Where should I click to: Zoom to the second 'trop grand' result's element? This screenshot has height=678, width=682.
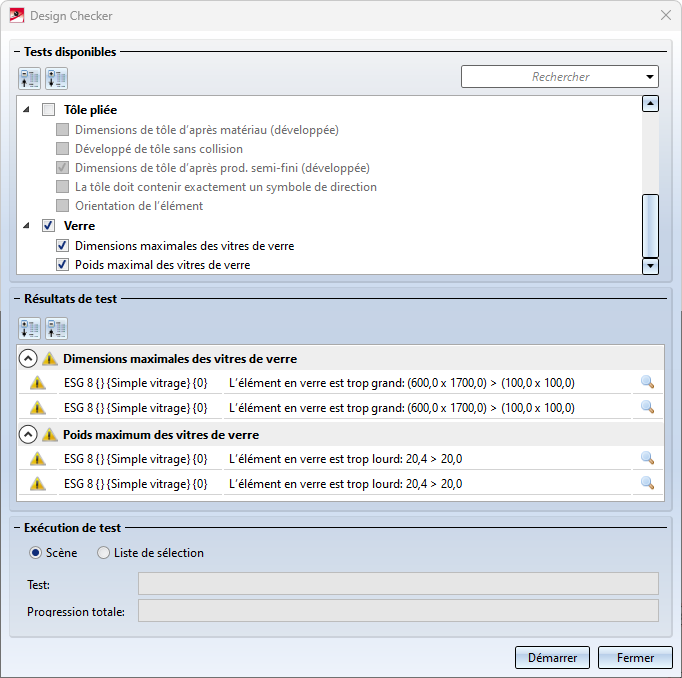(x=647, y=407)
